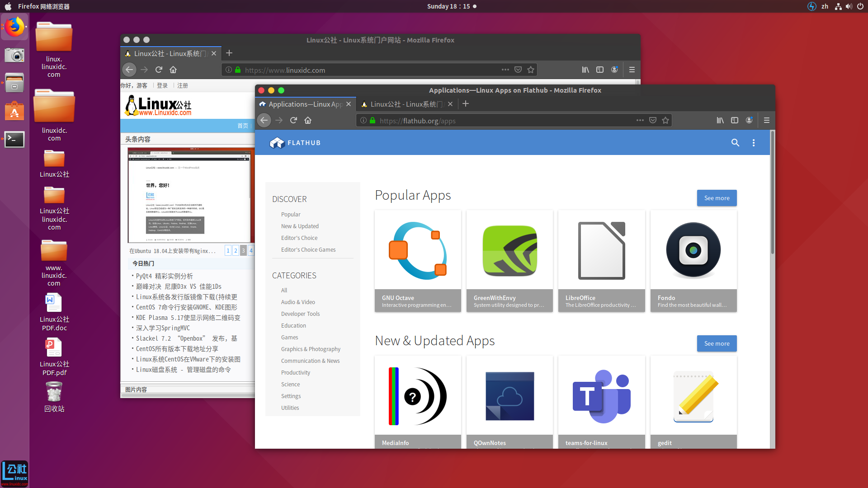Click 注册 link on Linuxidc page
Viewport: 868px width, 488px height.
click(183, 85)
